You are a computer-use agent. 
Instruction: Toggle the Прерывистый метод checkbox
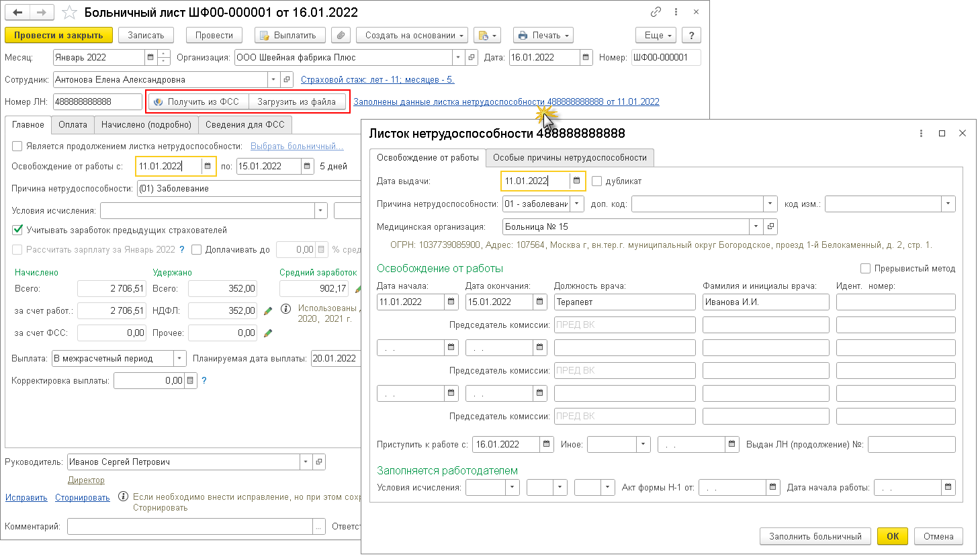pos(865,269)
